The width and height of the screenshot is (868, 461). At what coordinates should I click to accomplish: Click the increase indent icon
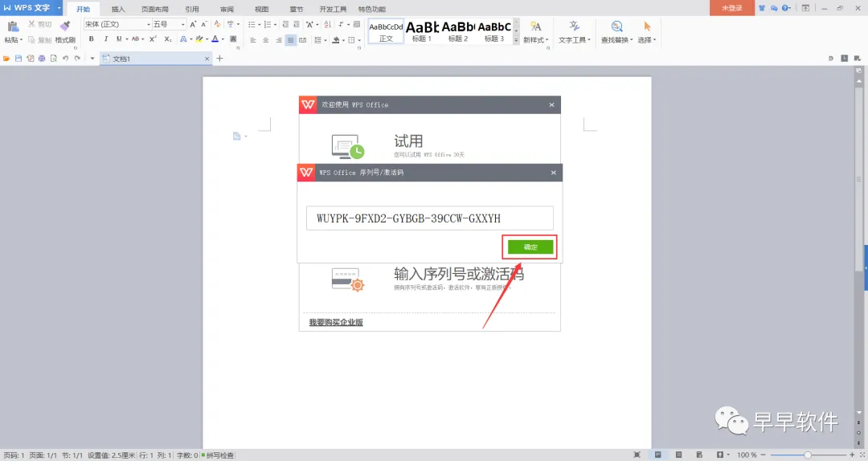click(296, 24)
